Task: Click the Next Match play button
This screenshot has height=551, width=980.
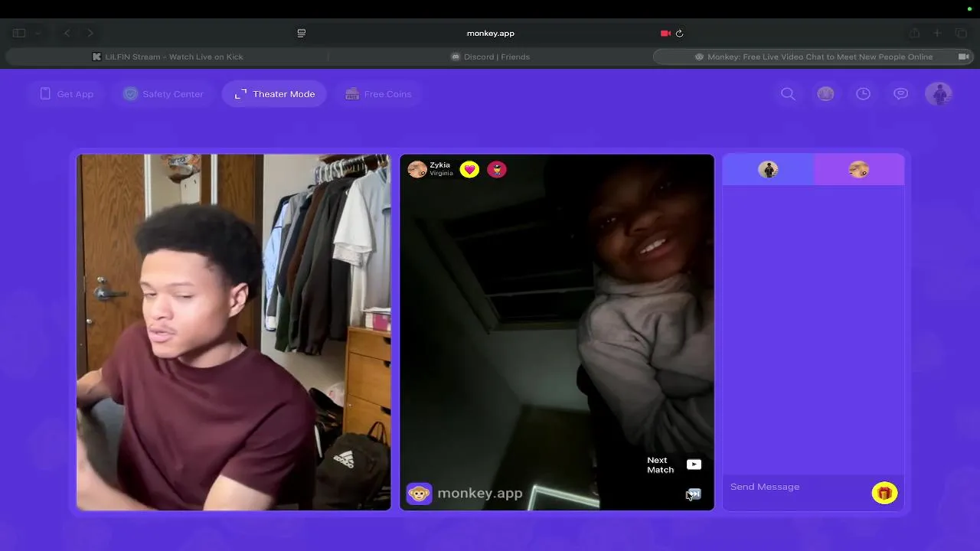Action: point(694,465)
